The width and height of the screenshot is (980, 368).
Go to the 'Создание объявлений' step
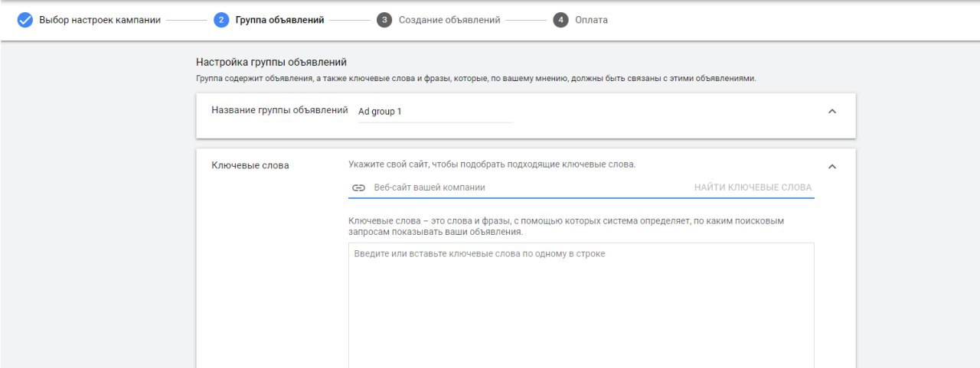click(x=449, y=20)
